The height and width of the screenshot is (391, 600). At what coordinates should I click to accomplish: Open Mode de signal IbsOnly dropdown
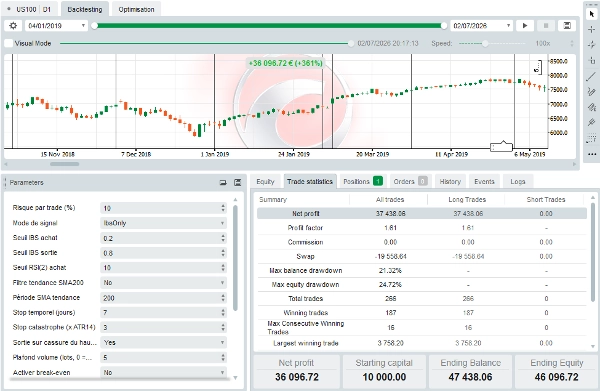pyautogui.click(x=163, y=223)
